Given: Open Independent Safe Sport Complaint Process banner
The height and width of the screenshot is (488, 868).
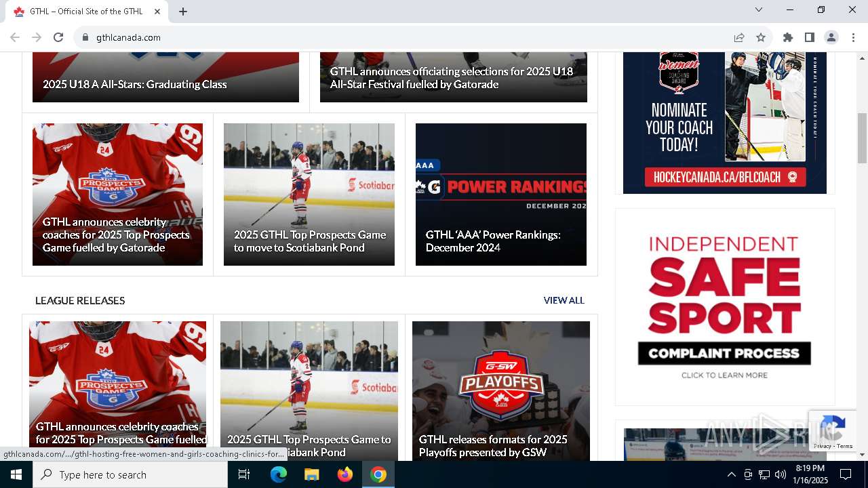Looking at the screenshot, I should click(725, 307).
